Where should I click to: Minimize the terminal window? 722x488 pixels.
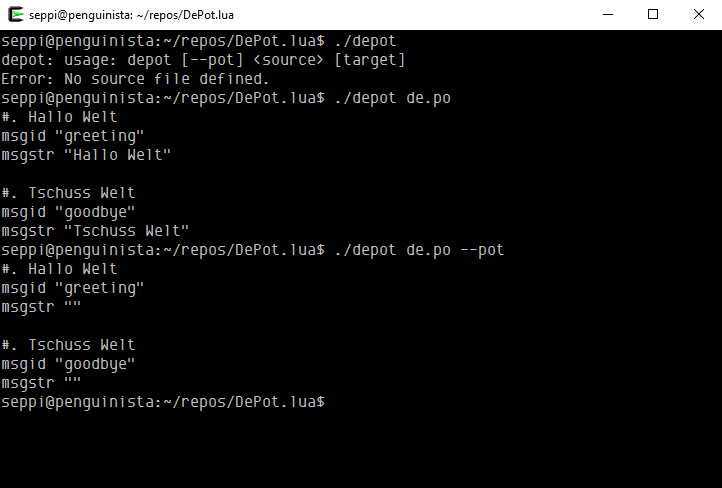[608, 14]
